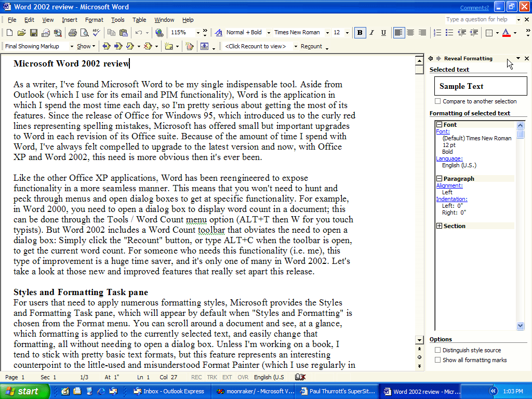532x399 pixels.
Task: Enable Compare to another selection
Action: (438, 101)
